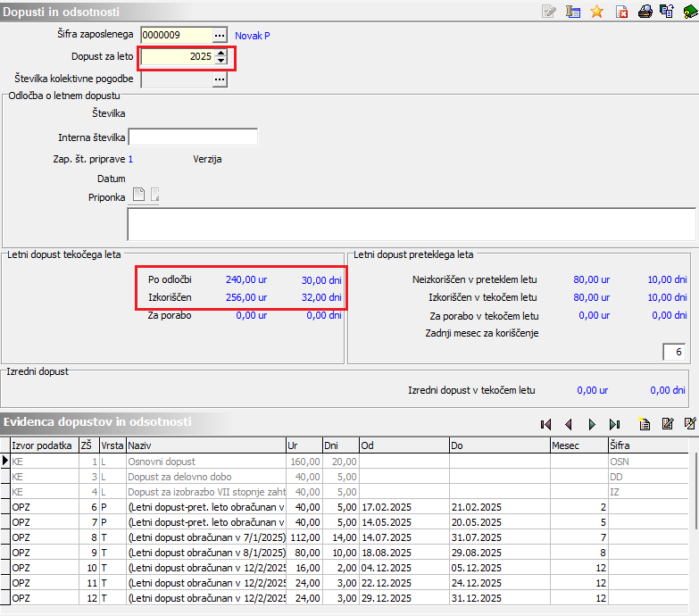Image resolution: width=699 pixels, height=616 pixels.
Task: Jump to first record in grid
Action: tap(545, 424)
